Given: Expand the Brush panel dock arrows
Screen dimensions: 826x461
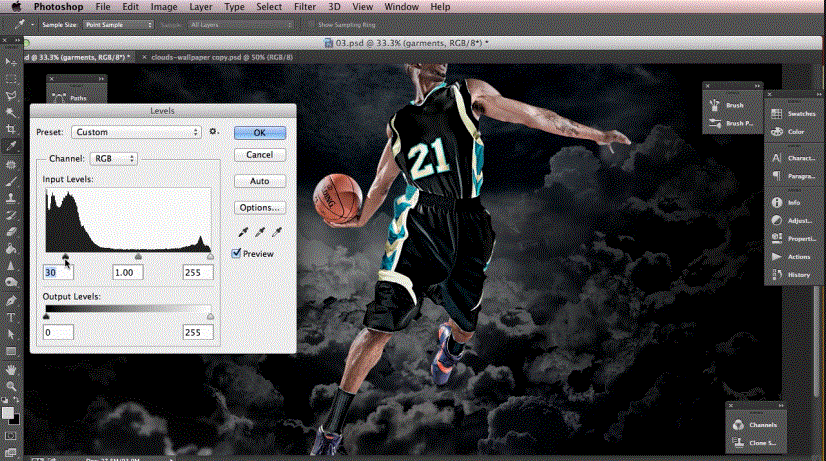Looking at the screenshot, I should click(x=757, y=86).
